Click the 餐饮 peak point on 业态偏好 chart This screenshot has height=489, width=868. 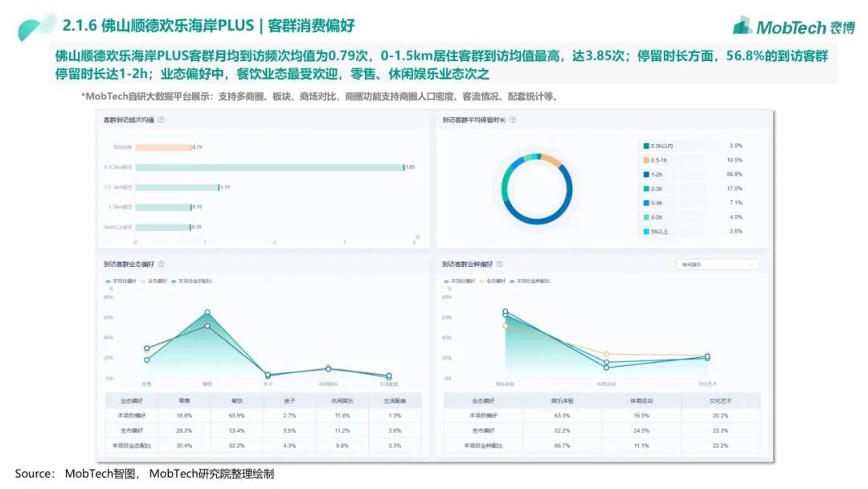[207, 312]
